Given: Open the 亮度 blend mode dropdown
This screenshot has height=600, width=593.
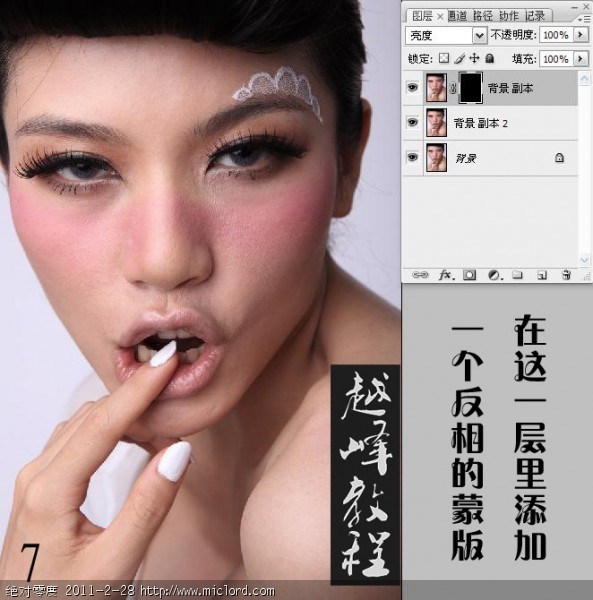Looking at the screenshot, I should (x=446, y=36).
